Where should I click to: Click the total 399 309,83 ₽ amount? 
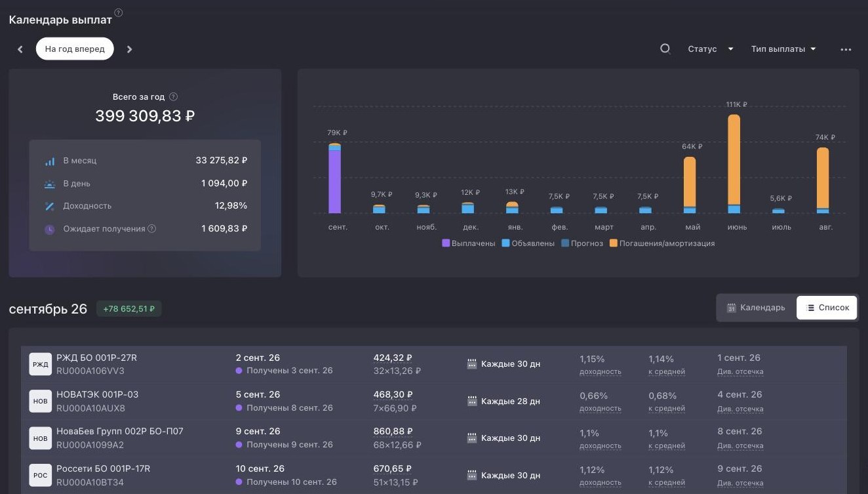coord(145,117)
